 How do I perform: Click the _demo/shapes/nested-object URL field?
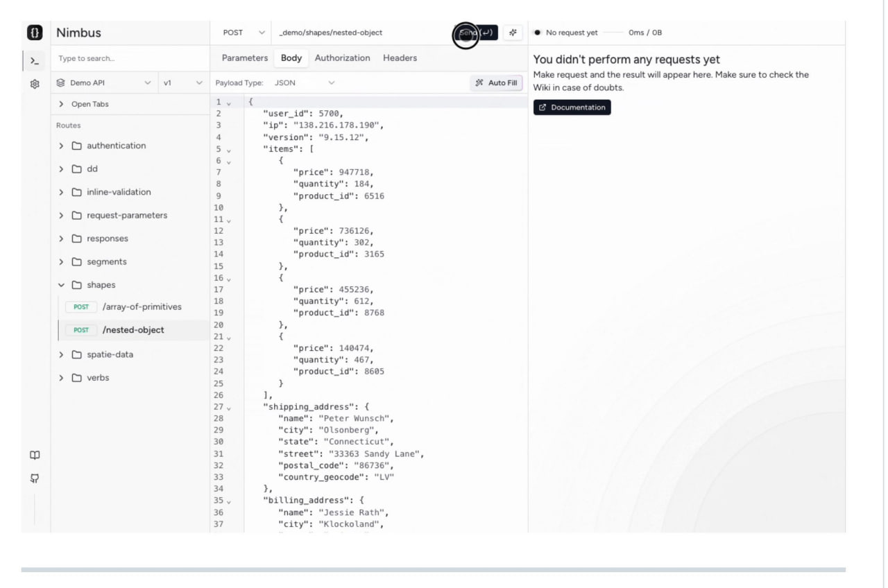pyautogui.click(x=361, y=33)
